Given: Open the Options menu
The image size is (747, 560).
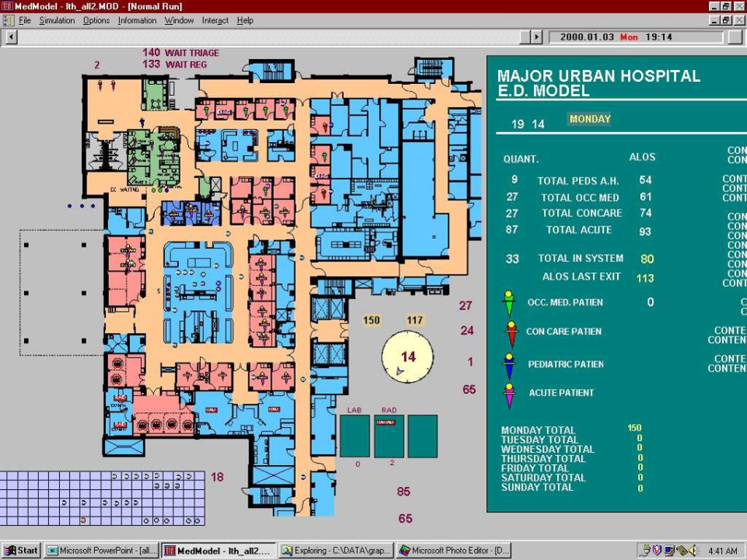Looking at the screenshot, I should point(96,20).
